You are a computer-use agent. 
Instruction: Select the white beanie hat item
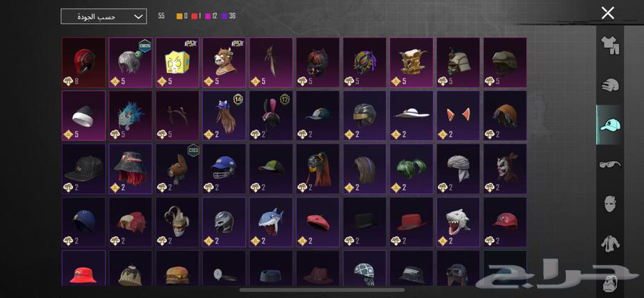(84, 115)
